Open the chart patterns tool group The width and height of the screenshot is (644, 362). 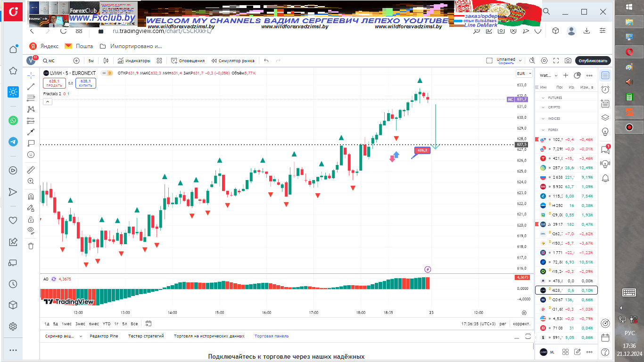coord(31,109)
